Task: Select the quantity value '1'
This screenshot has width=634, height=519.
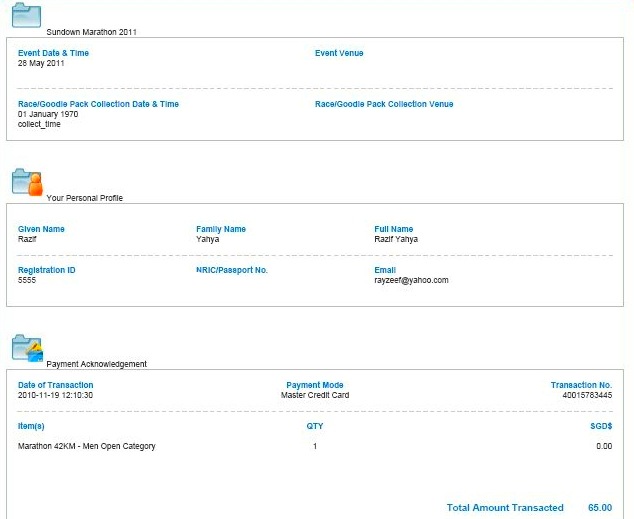Action: pyautogui.click(x=315, y=446)
